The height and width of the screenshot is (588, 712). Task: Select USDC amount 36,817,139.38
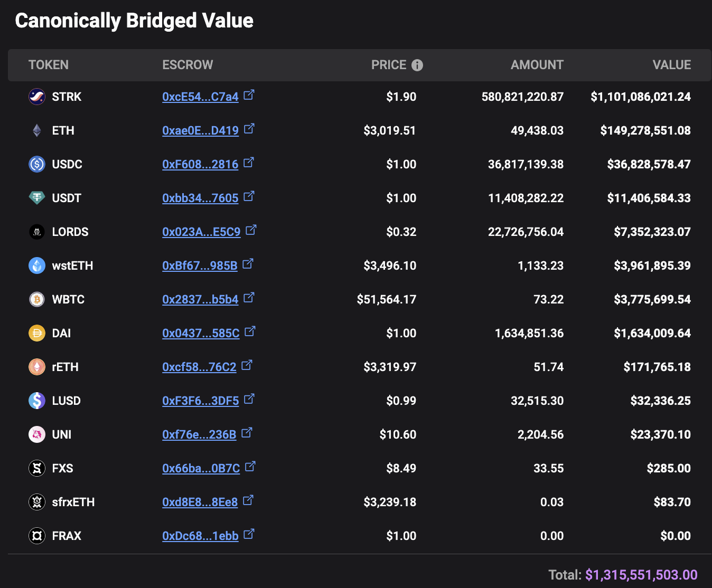(x=526, y=164)
